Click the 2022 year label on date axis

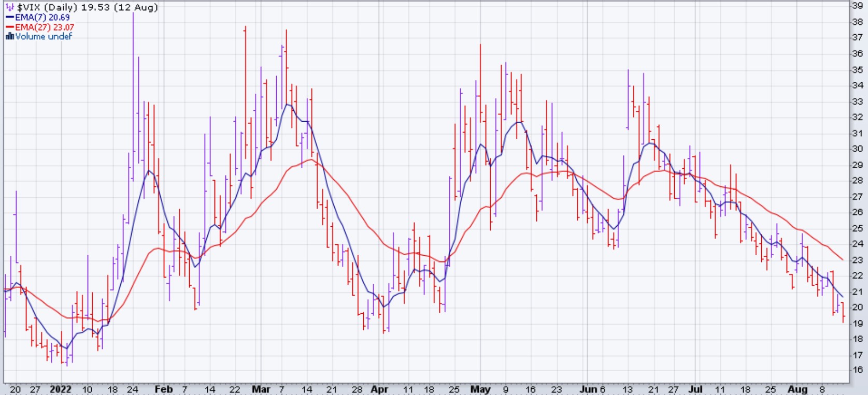pos(61,389)
